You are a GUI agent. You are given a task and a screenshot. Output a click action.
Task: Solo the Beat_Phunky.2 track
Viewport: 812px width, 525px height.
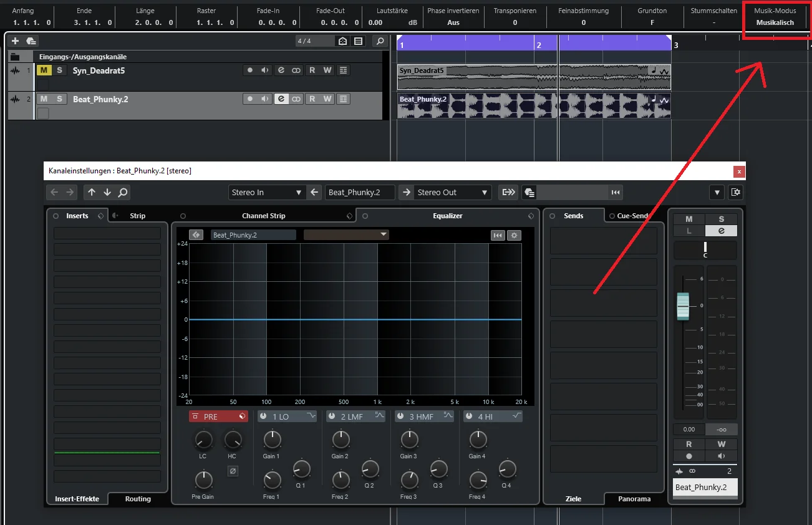pyautogui.click(x=59, y=99)
